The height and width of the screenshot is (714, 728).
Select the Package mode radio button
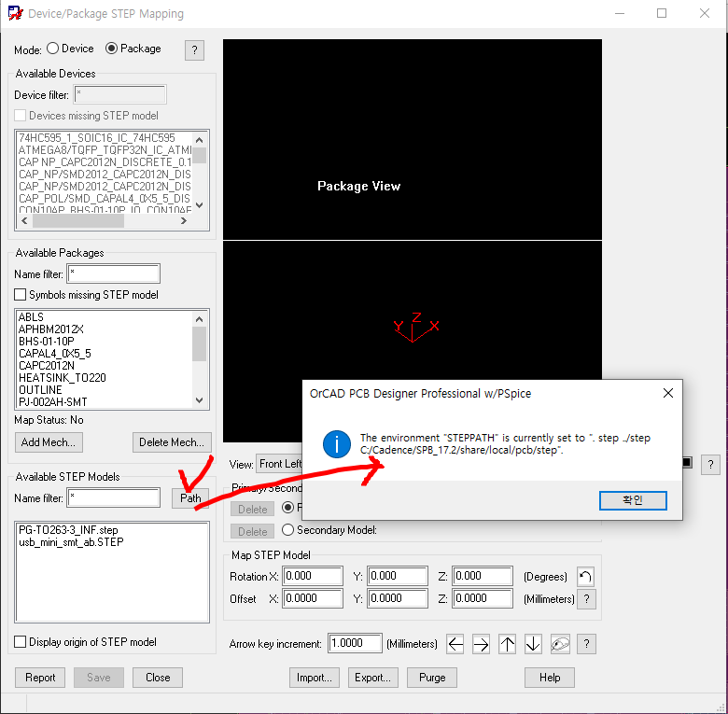coord(111,49)
